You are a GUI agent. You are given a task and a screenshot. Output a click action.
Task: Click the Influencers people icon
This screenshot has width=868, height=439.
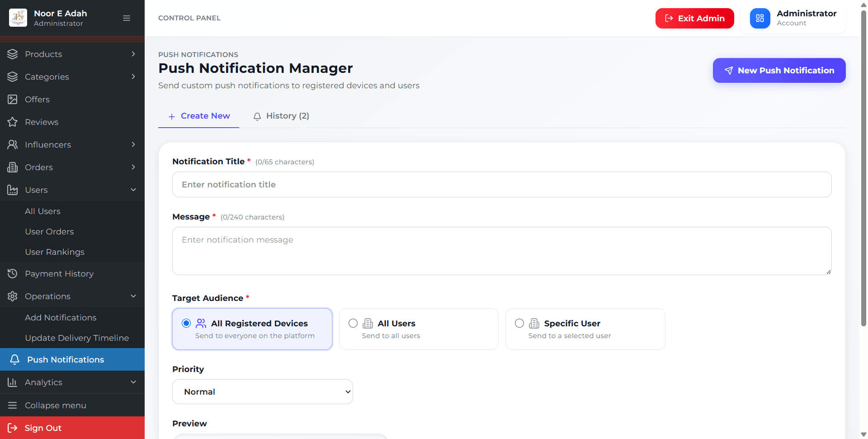click(13, 144)
